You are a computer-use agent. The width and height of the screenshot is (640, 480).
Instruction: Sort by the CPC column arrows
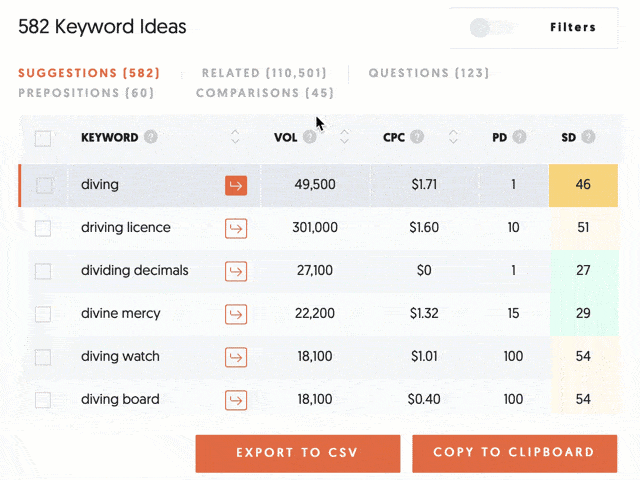tap(453, 137)
